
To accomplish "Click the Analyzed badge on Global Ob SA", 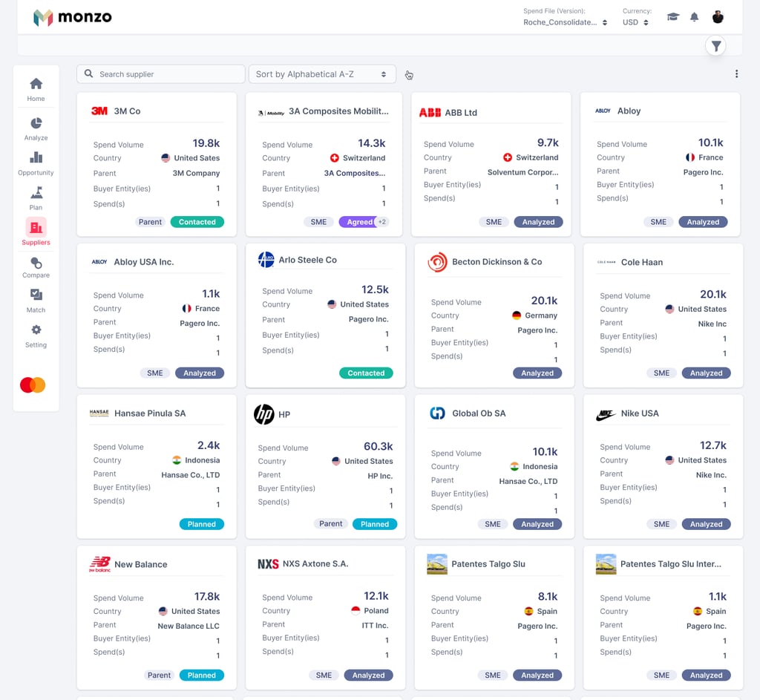I will coord(537,524).
